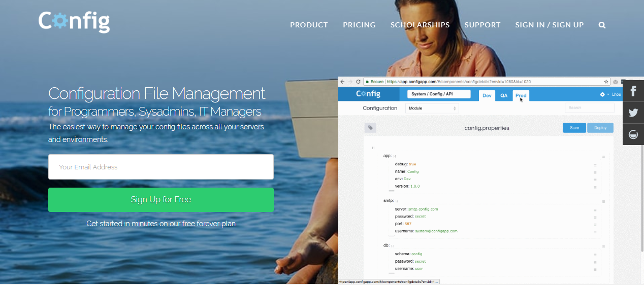Click the Lhou user name in preview
Image resolution: width=644 pixels, height=285 pixels.
point(616,94)
